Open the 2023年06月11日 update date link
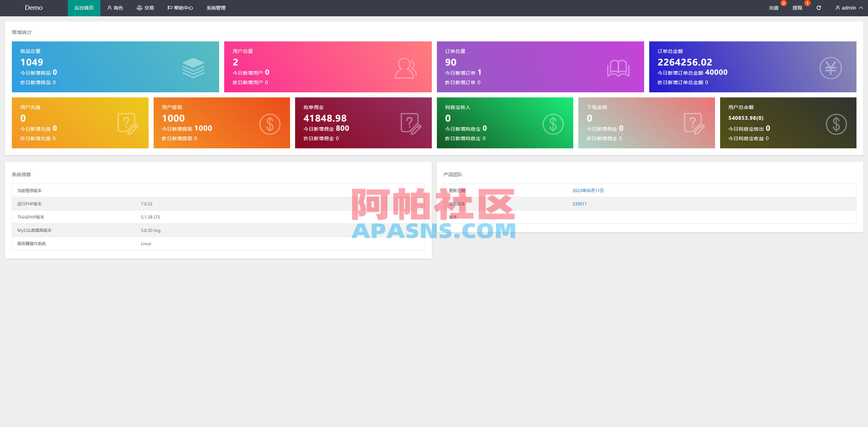The width and height of the screenshot is (868, 427). pos(588,190)
